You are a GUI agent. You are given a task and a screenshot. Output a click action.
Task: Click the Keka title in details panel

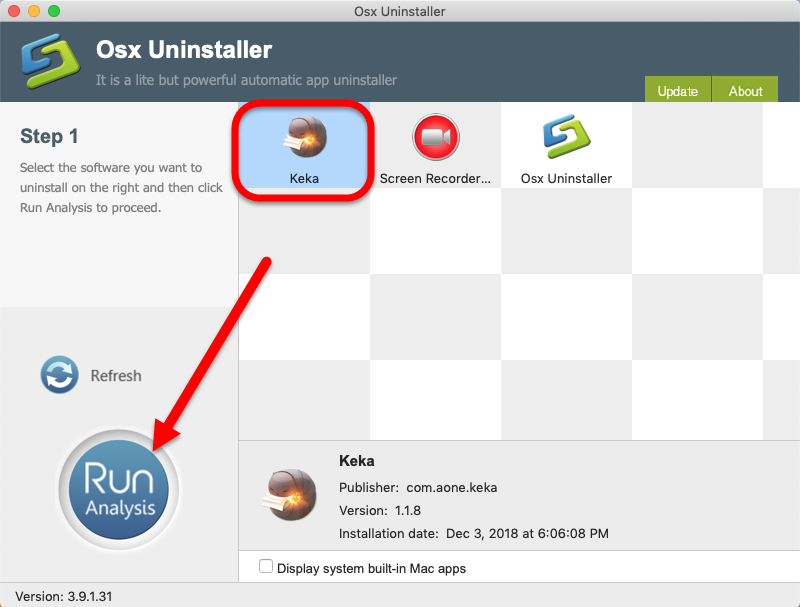tap(357, 461)
